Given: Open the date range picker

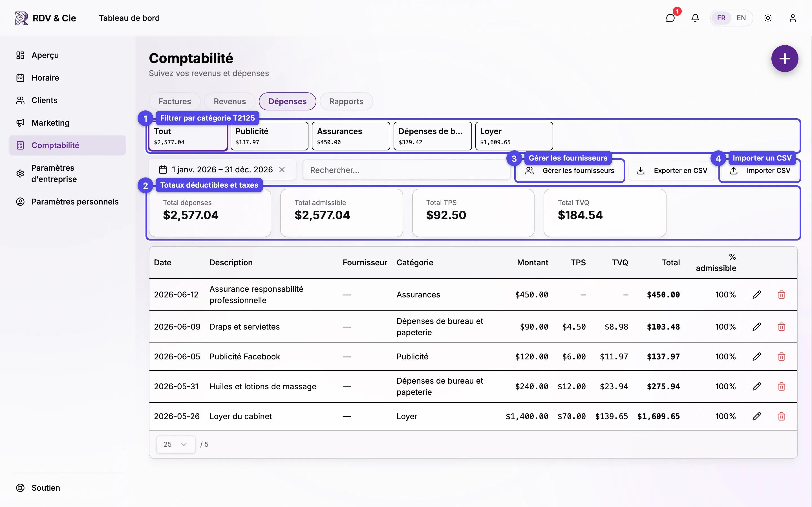Looking at the screenshot, I should coord(216,170).
